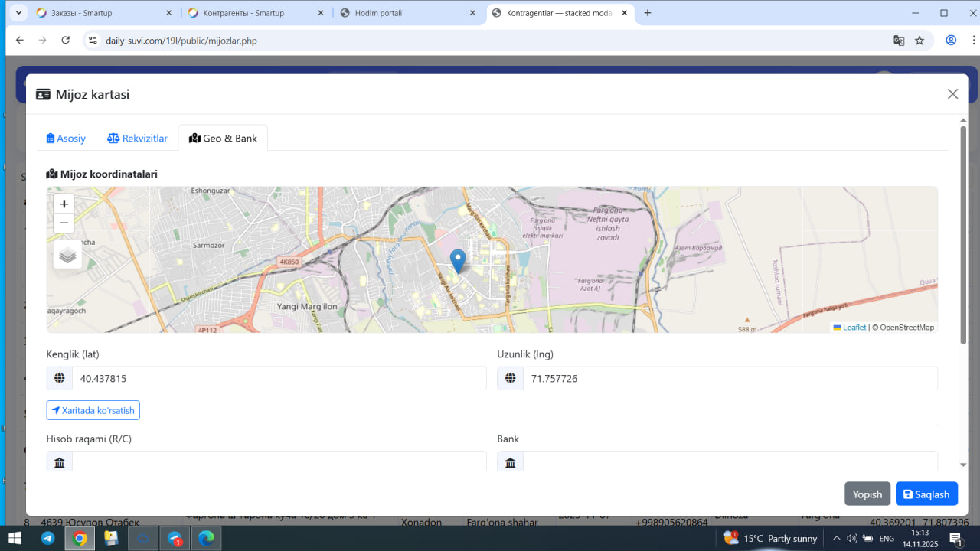Open the map layers control

tap(67, 255)
